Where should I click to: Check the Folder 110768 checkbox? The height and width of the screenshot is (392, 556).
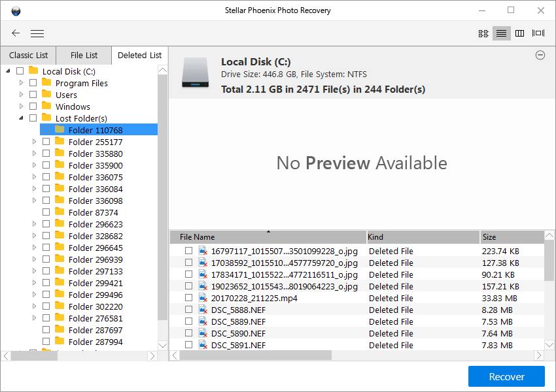[x=46, y=130]
